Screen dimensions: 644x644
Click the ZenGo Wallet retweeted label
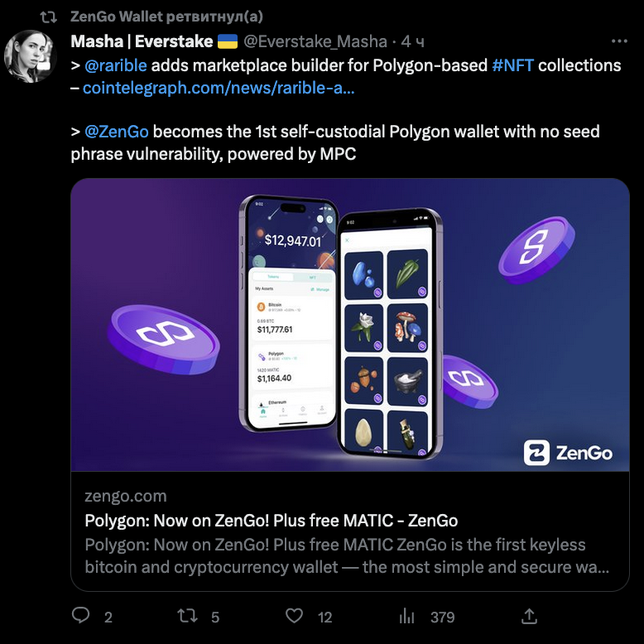point(166,16)
